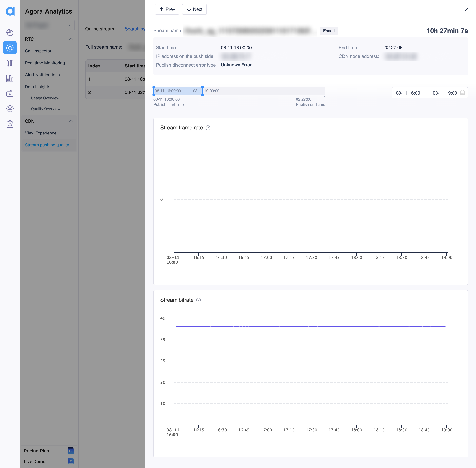Open the pie chart overview sidebar icon
The width and height of the screenshot is (476, 468).
coord(10,32)
